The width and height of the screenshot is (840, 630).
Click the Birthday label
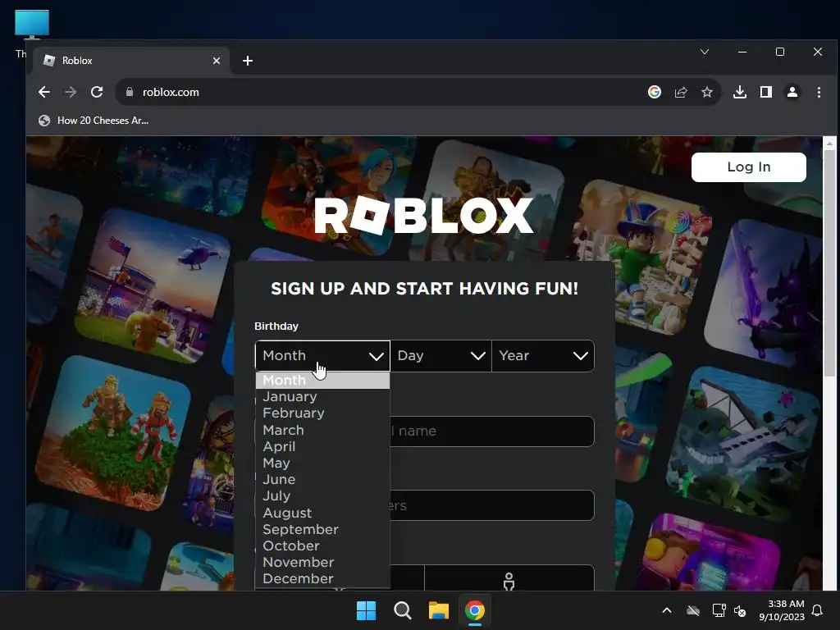[276, 326]
